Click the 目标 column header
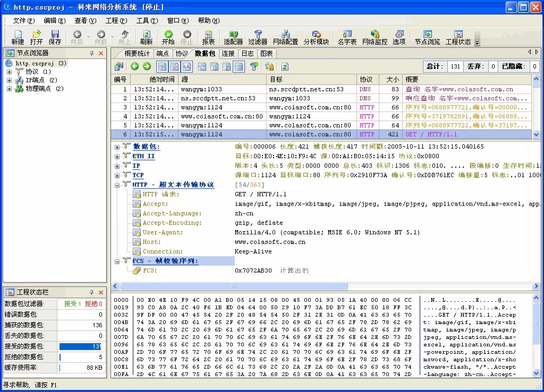The image size is (544, 392). [x=311, y=80]
